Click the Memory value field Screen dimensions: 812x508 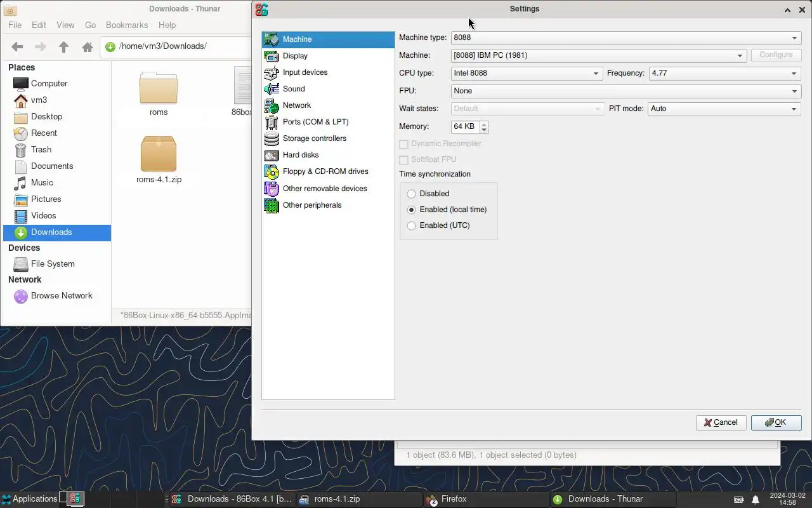[x=465, y=126]
